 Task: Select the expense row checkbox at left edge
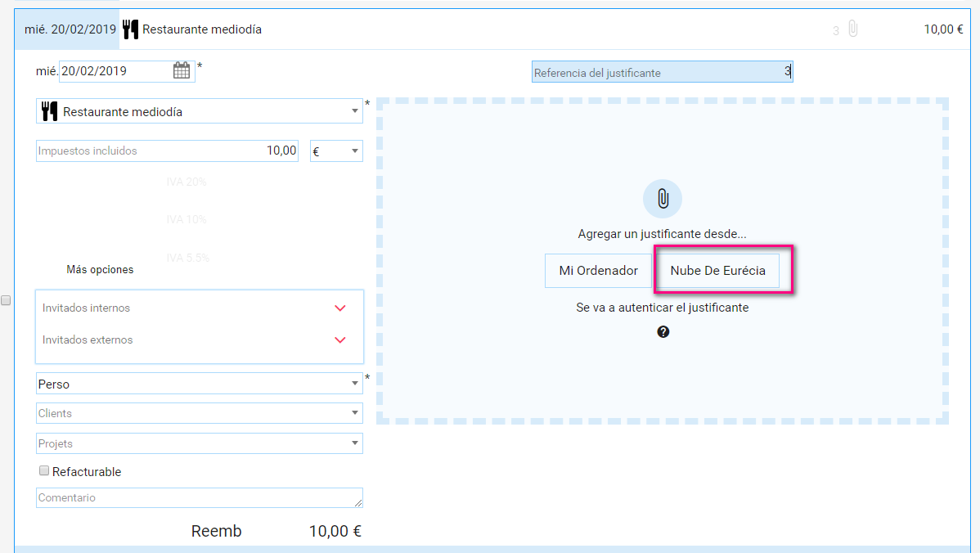pos(6,300)
